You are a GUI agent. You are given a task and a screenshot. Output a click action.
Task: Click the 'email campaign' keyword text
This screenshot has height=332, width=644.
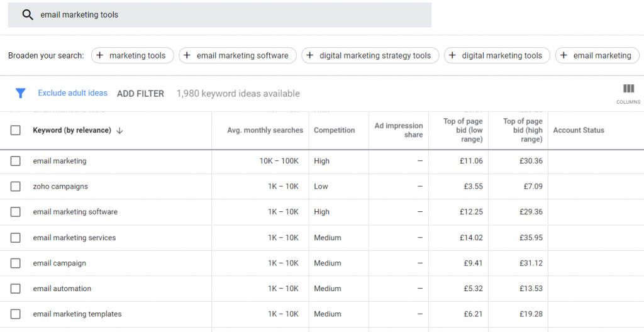click(60, 263)
